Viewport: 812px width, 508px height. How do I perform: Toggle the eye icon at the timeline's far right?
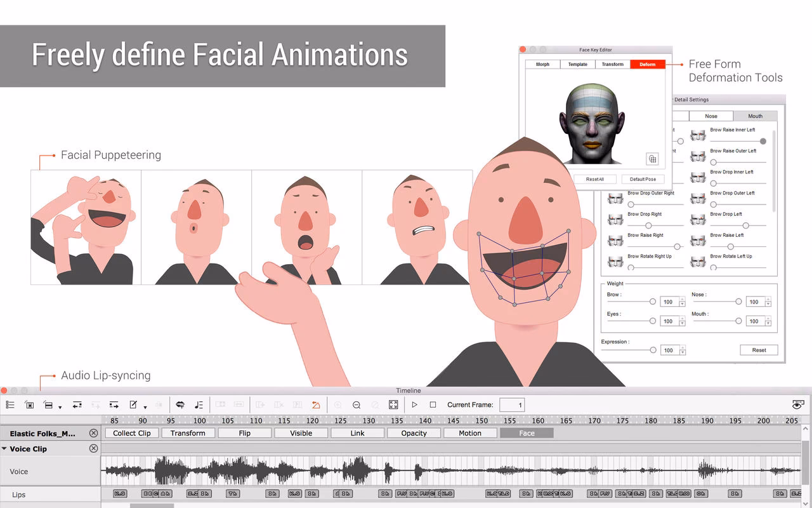pos(798,404)
